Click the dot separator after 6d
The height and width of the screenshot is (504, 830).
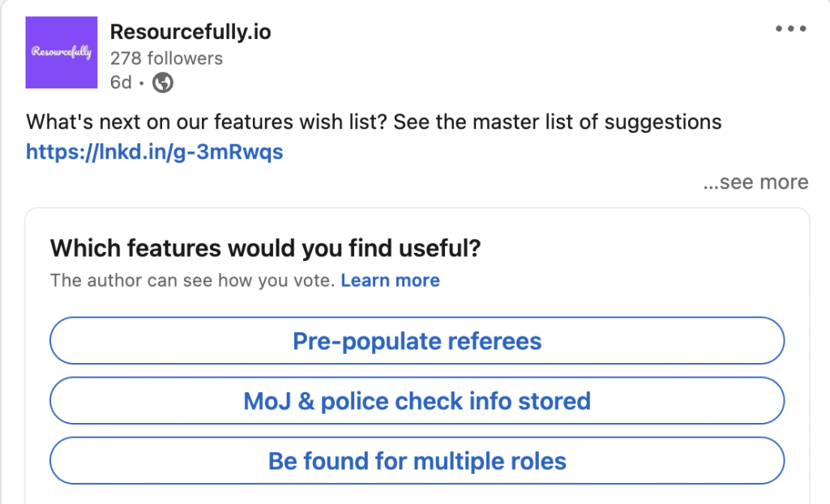141,83
